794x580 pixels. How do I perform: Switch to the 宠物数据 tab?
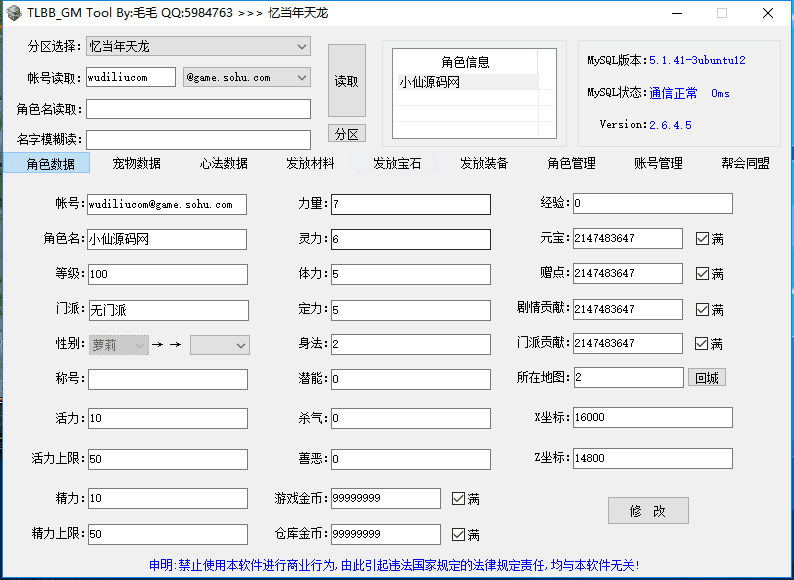pos(136,163)
